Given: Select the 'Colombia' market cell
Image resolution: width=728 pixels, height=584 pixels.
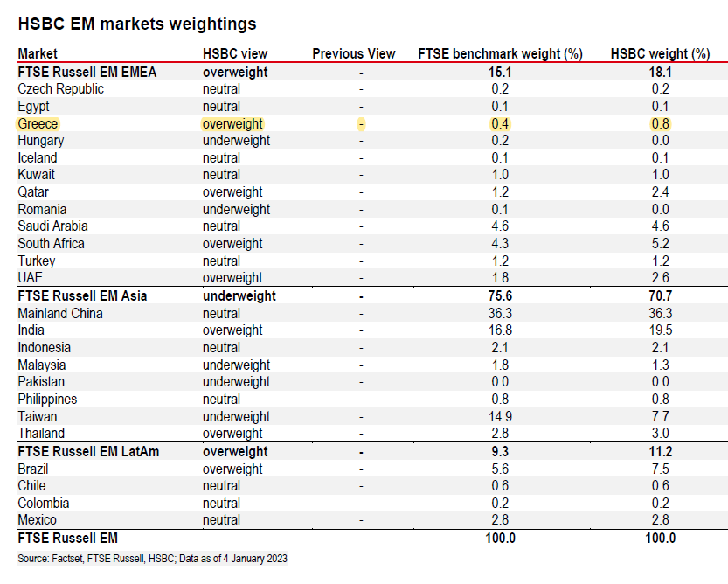Looking at the screenshot, I should pos(44,504).
